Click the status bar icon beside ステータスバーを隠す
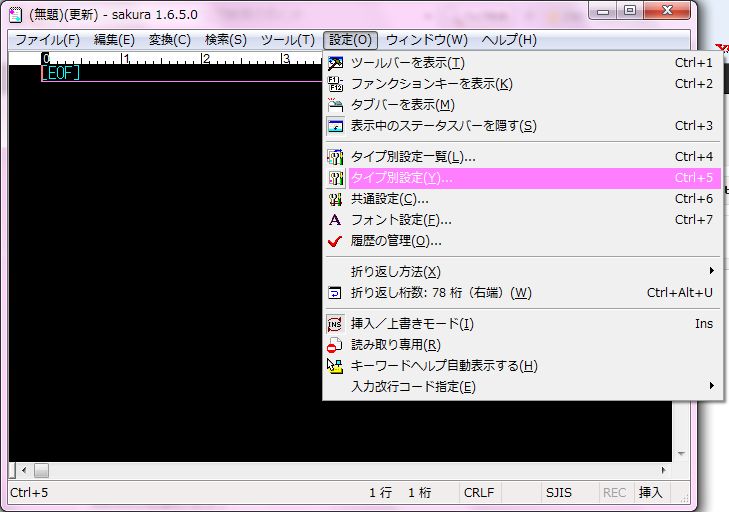The width and height of the screenshot is (729, 512). tap(335, 126)
